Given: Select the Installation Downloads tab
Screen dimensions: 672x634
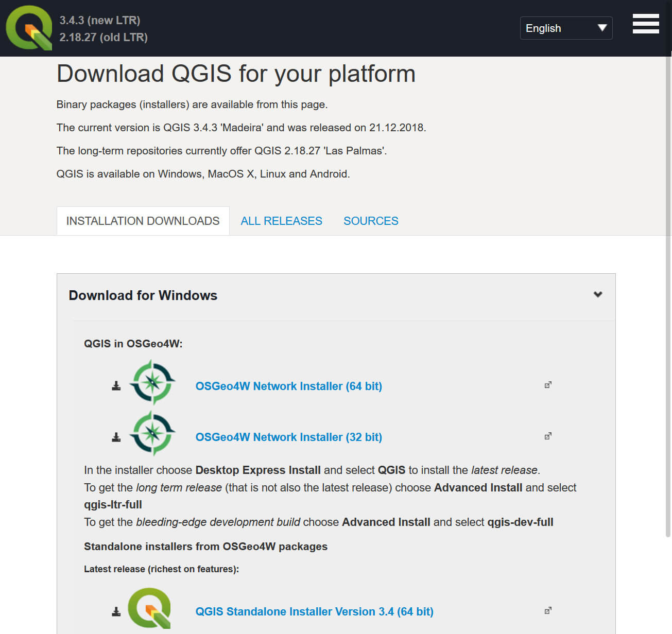Looking at the screenshot, I should pyautogui.click(x=143, y=221).
